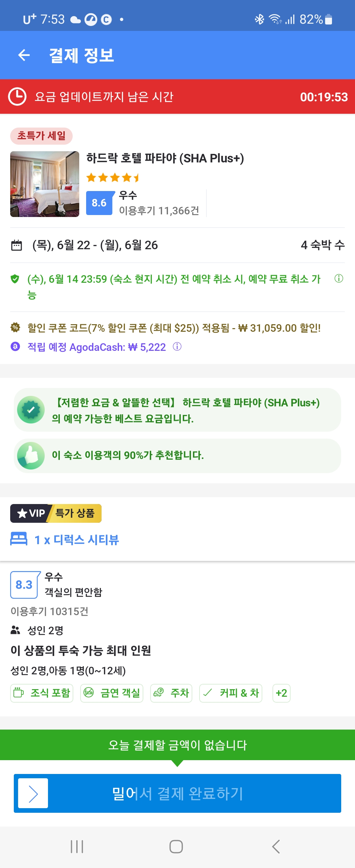Tap the VIP 특가 상품 badge
The image size is (355, 868).
coord(56,513)
